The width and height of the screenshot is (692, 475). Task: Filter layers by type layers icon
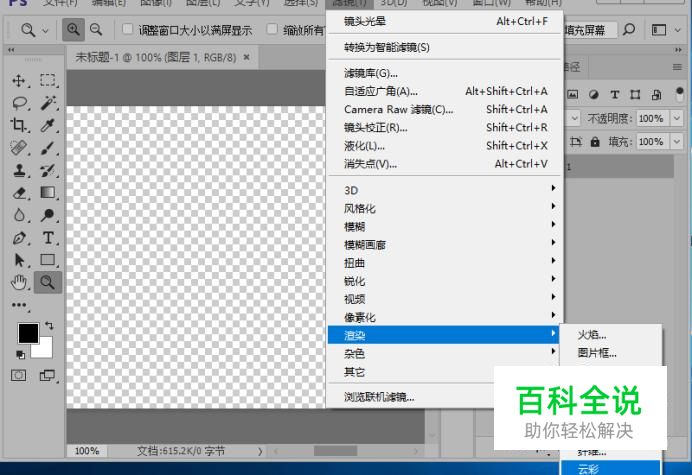click(x=614, y=94)
